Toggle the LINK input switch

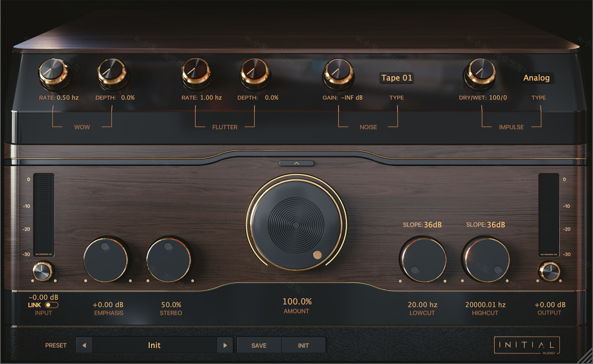click(52, 305)
